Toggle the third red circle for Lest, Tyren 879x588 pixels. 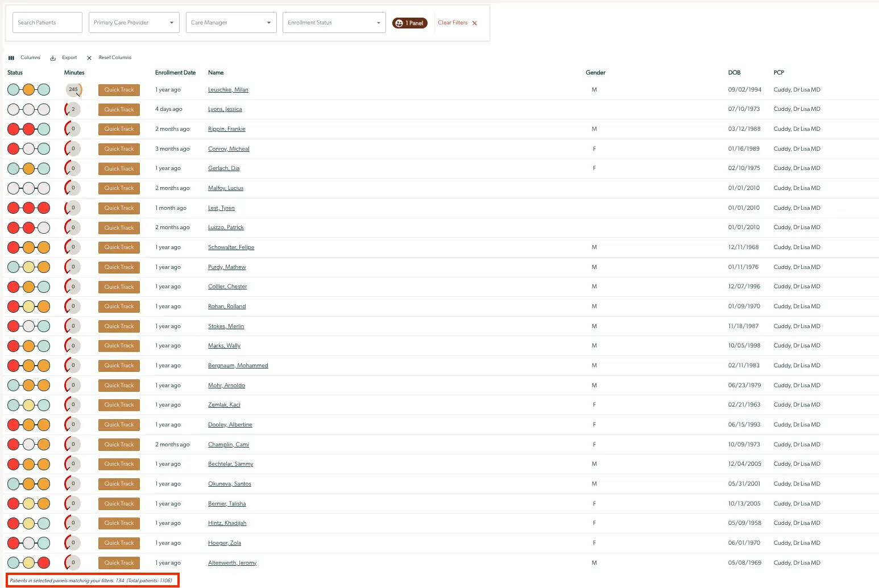coord(44,208)
